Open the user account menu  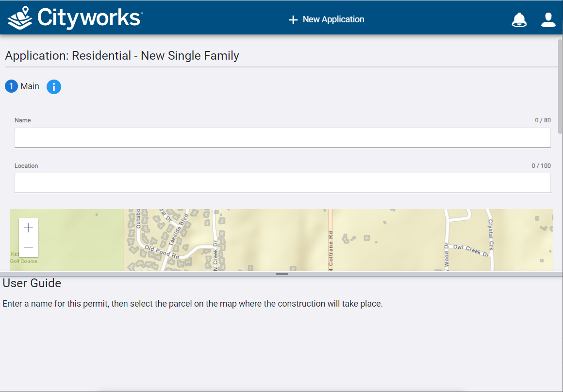click(x=548, y=19)
